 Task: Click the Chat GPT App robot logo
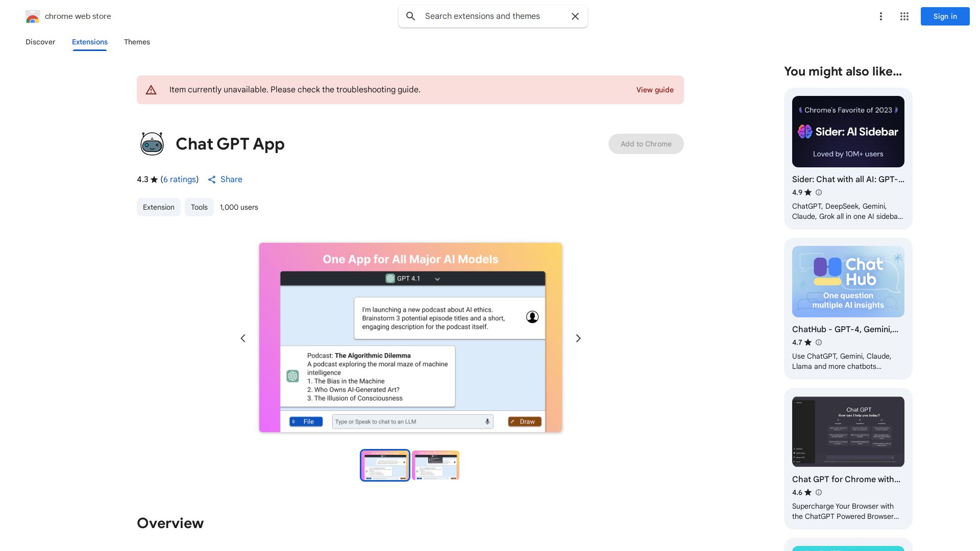(x=152, y=143)
